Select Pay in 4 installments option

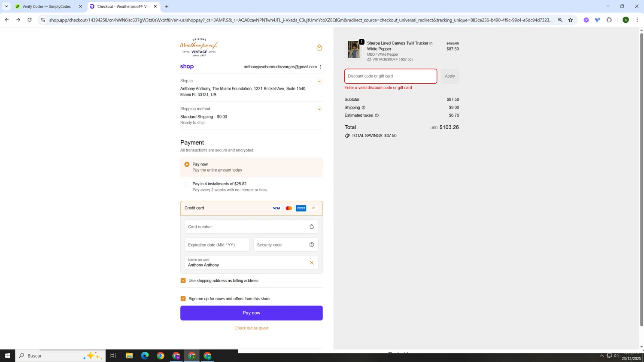tap(187, 184)
